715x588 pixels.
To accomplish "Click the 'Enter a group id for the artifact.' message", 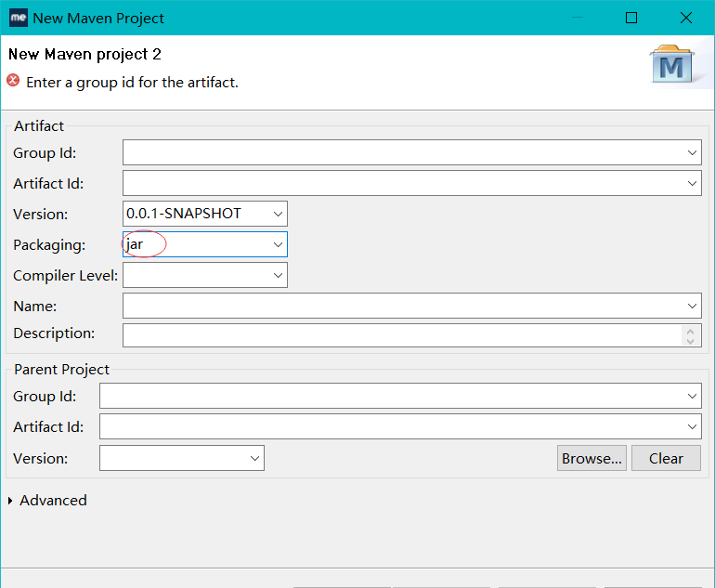I will [x=132, y=83].
